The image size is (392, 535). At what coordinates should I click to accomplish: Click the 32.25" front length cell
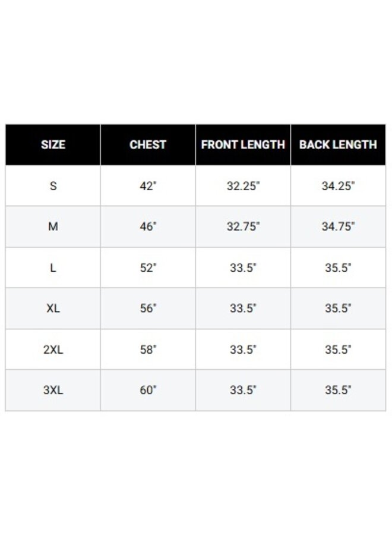click(243, 185)
